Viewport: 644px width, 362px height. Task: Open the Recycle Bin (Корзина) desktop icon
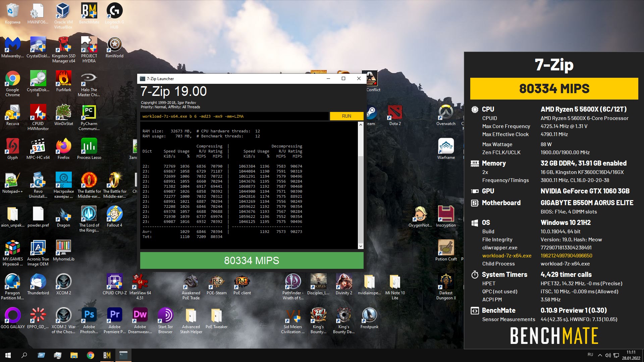[x=12, y=13]
